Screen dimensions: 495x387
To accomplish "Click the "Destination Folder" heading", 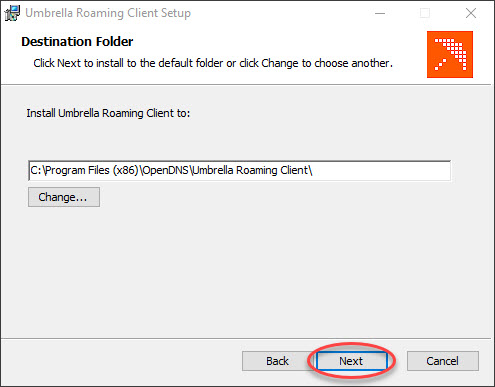I will coord(77,42).
